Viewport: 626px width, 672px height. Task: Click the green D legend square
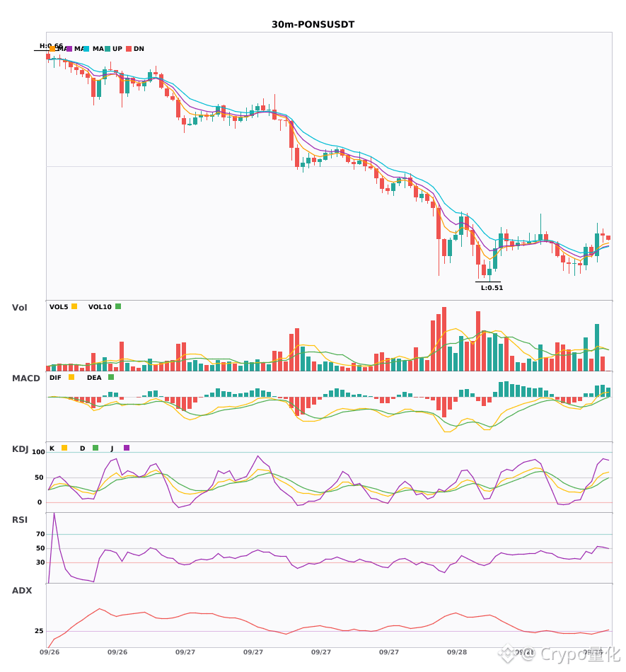point(95,448)
